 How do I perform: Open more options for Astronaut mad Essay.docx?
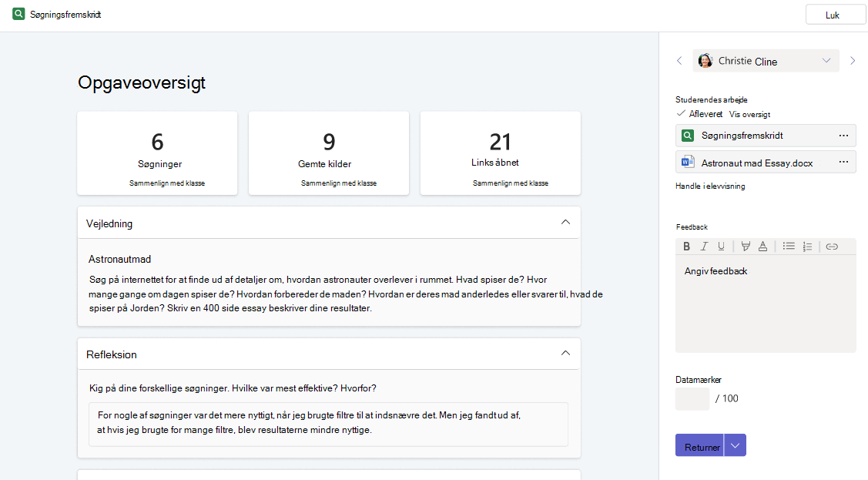point(843,163)
